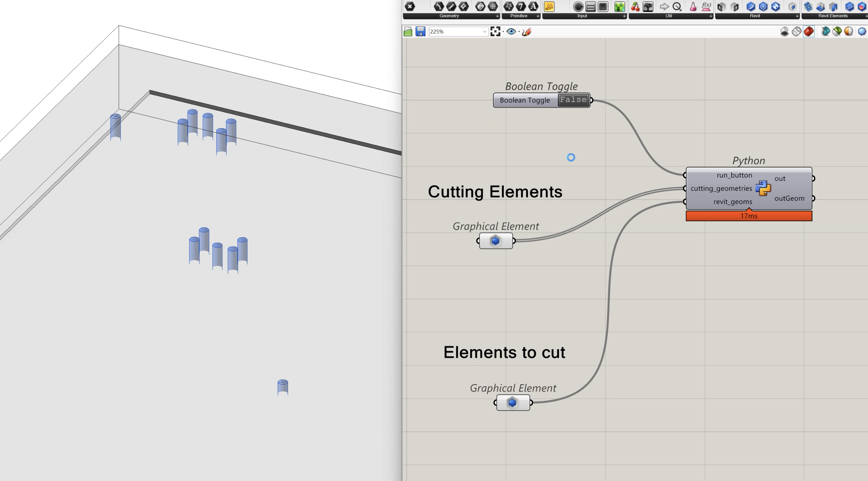Expand the Util panel plus arrow

click(x=711, y=16)
